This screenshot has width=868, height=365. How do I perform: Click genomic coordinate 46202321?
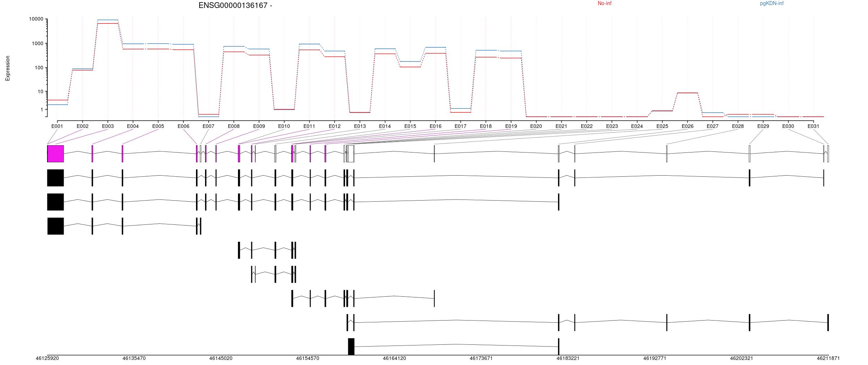[741, 358]
